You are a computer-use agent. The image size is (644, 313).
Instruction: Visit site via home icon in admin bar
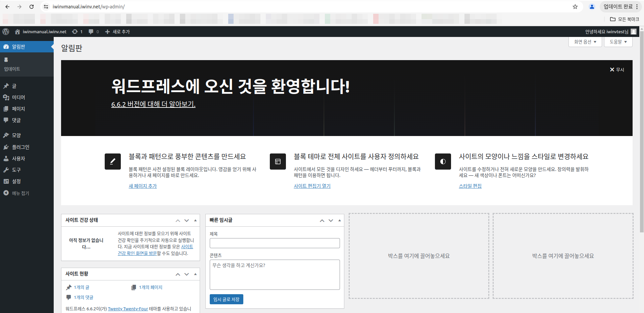coord(17,32)
